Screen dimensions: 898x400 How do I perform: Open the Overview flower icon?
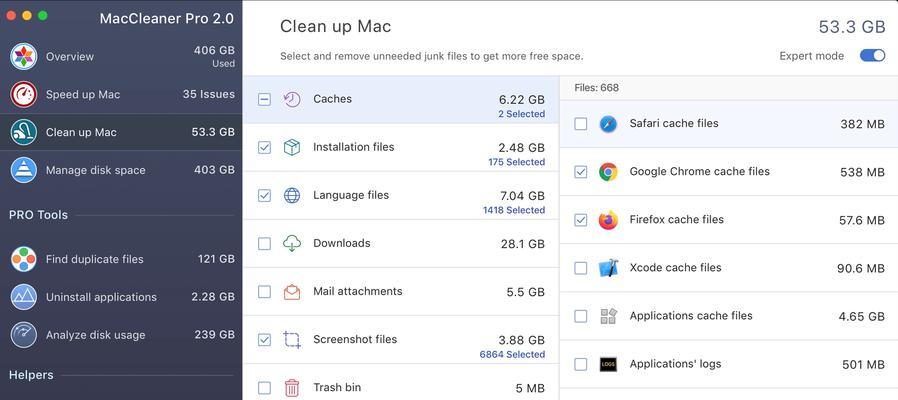23,56
